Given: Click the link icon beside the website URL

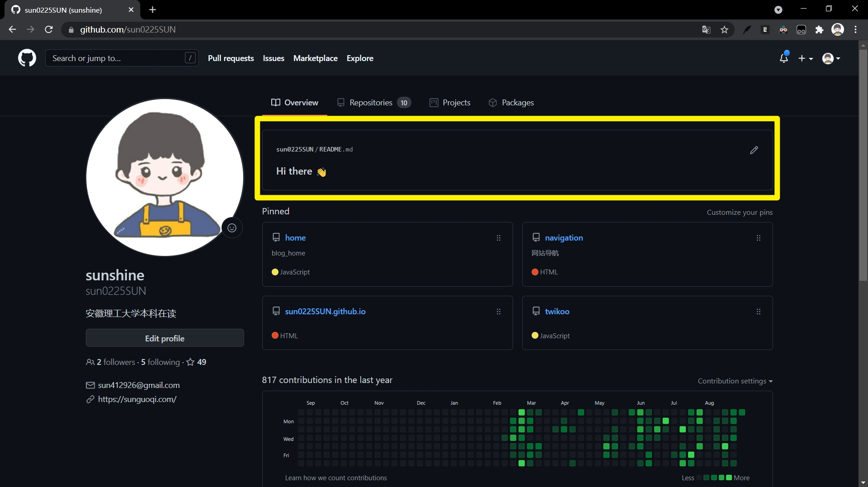Looking at the screenshot, I should [90, 399].
